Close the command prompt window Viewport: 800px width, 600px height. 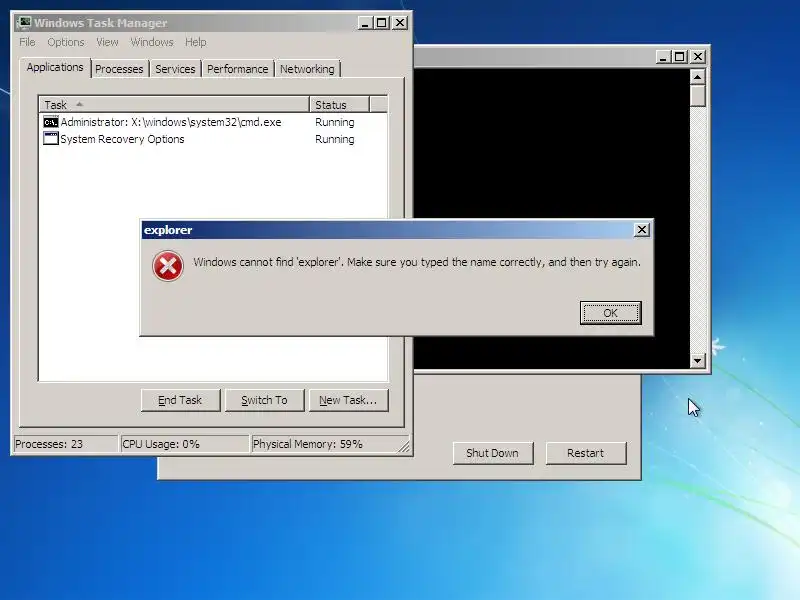click(x=698, y=57)
